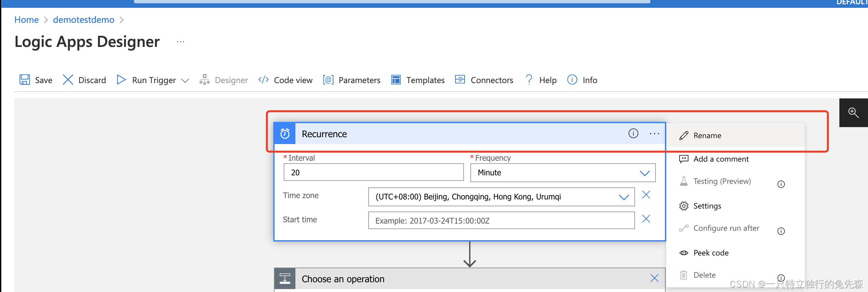
Task: Click the trash icon next to Delete
Action: coord(683,275)
